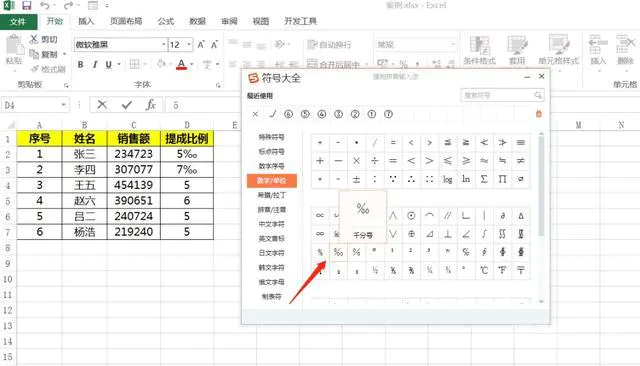The image size is (640, 366).
Task: Decrease font size with the smaller A
Action: click(214, 44)
